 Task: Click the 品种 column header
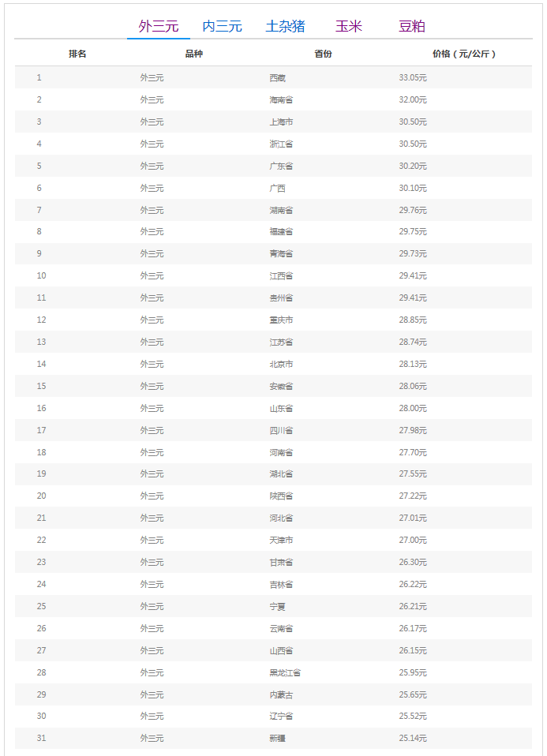193,54
